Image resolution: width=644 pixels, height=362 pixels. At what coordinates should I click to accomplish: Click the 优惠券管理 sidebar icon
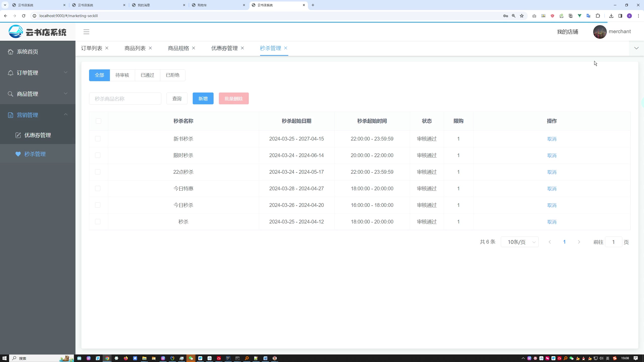(17, 135)
